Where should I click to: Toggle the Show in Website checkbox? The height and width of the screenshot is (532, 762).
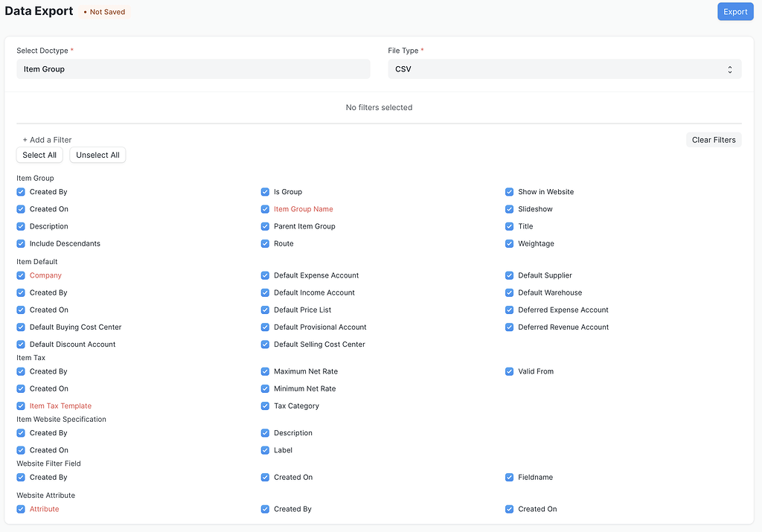click(509, 191)
